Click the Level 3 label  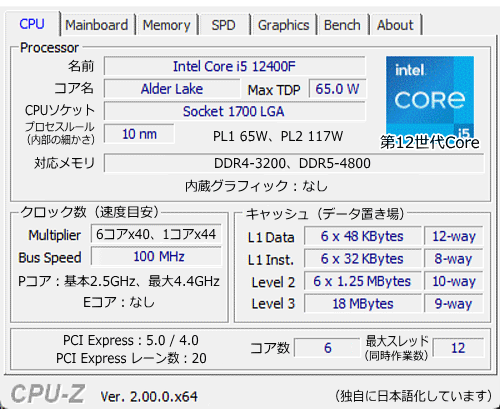pyautogui.click(x=273, y=304)
